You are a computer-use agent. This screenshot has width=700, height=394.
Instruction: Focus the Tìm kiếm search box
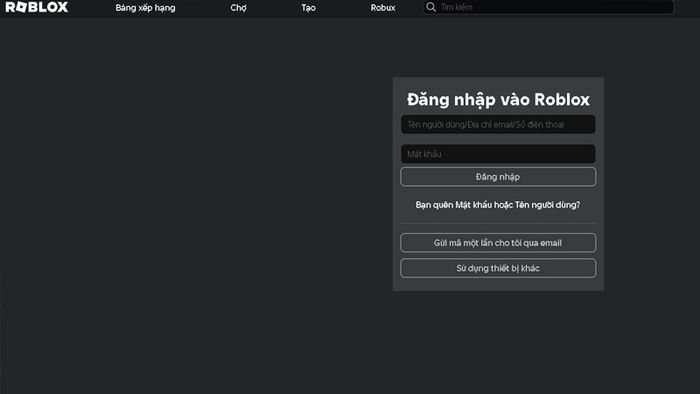548,7
